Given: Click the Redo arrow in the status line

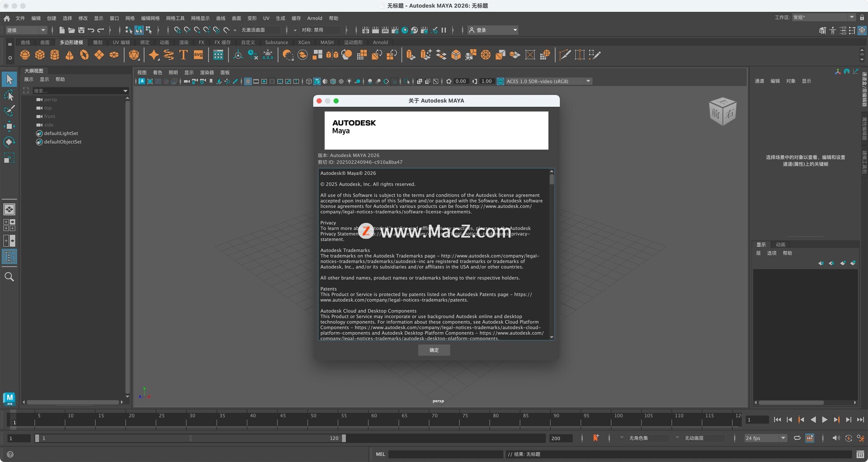Looking at the screenshot, I should (x=101, y=30).
